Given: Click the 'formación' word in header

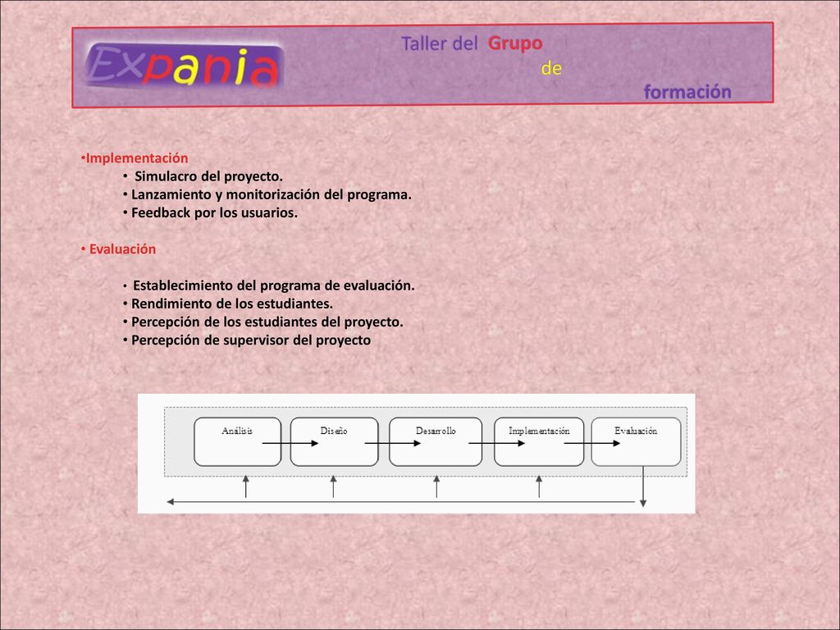Looking at the screenshot, I should pos(687,92).
